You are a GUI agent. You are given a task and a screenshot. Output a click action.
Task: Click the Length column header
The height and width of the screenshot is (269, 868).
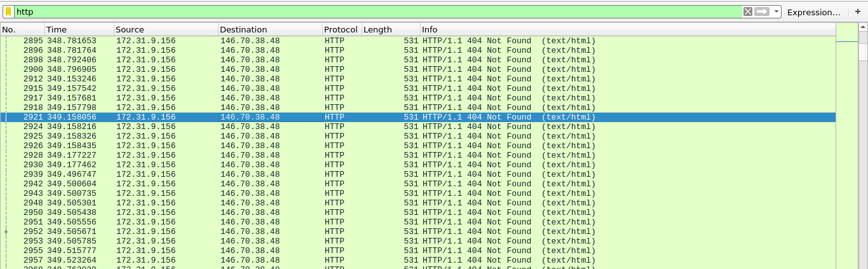[x=390, y=30]
